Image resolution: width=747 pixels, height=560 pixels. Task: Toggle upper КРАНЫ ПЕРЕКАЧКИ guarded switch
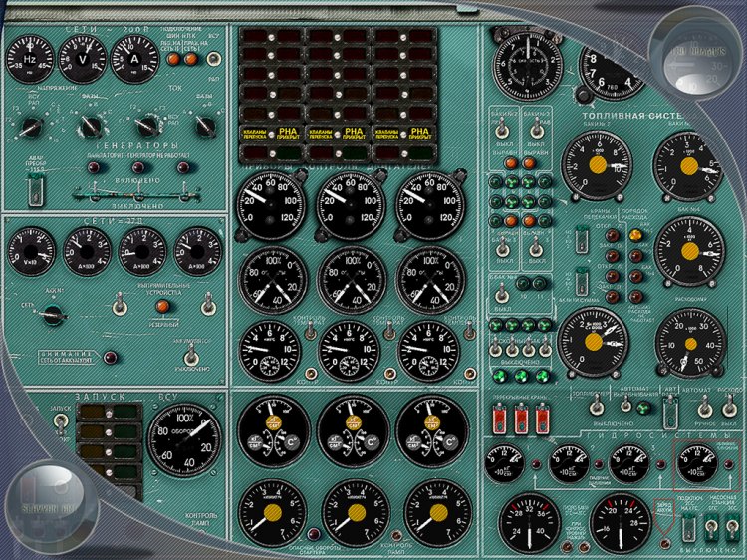click(582, 240)
